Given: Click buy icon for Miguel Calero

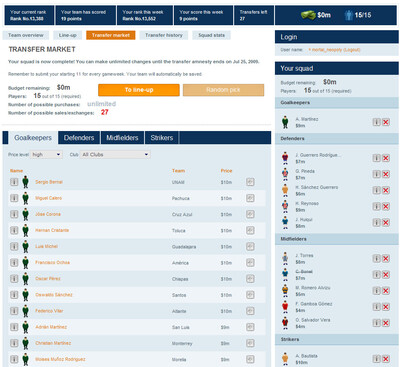Looking at the screenshot, I should pos(250,198).
